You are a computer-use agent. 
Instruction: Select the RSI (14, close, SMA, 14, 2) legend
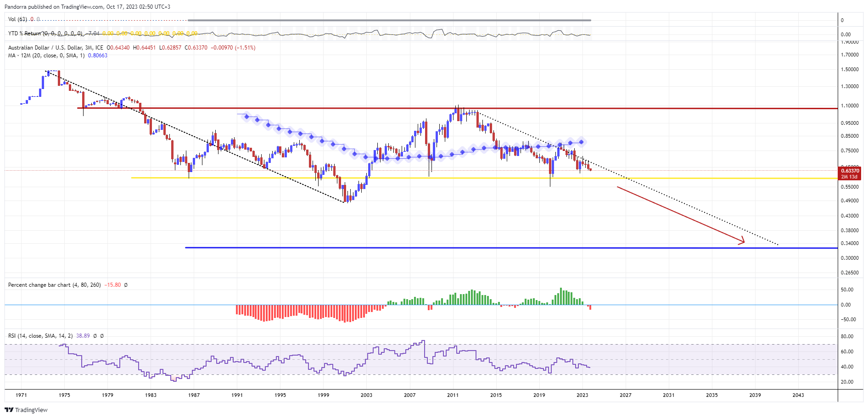(40, 336)
